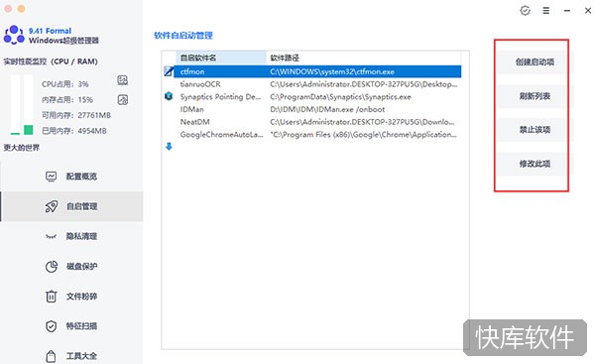This screenshot has height=364, width=595.
Task: Select the GoogleChromeAutoLa... entry
Action: click(317, 134)
